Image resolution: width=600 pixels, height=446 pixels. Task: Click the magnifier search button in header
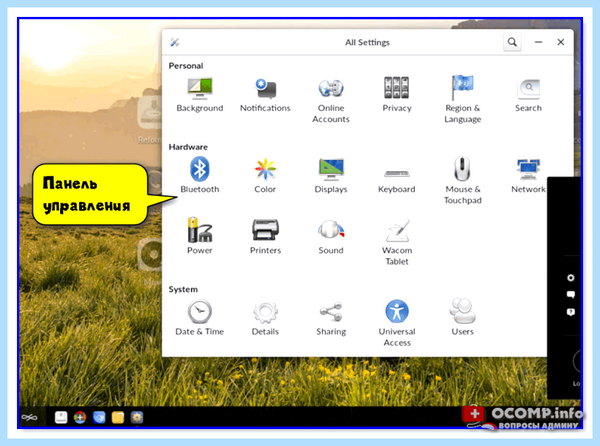pyautogui.click(x=512, y=42)
